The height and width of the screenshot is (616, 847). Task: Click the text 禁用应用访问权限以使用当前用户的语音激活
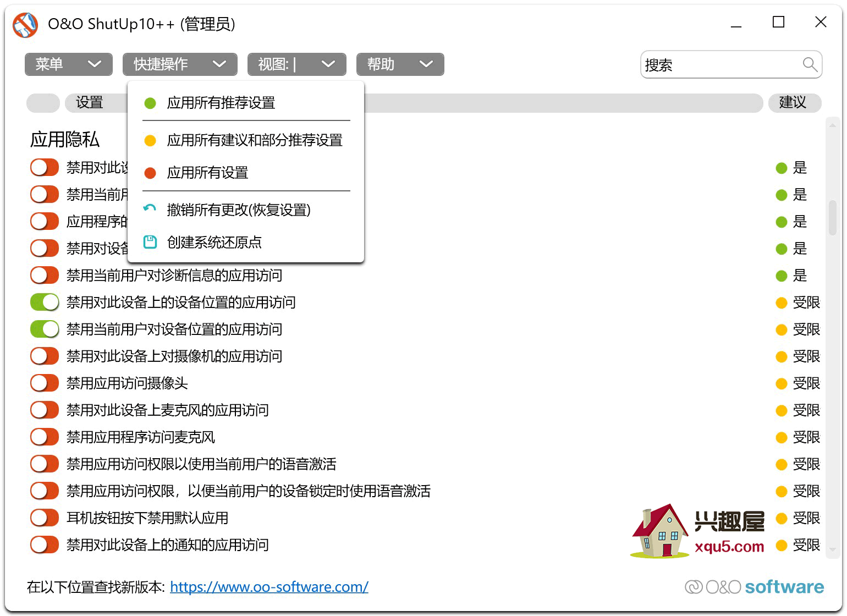point(201,464)
